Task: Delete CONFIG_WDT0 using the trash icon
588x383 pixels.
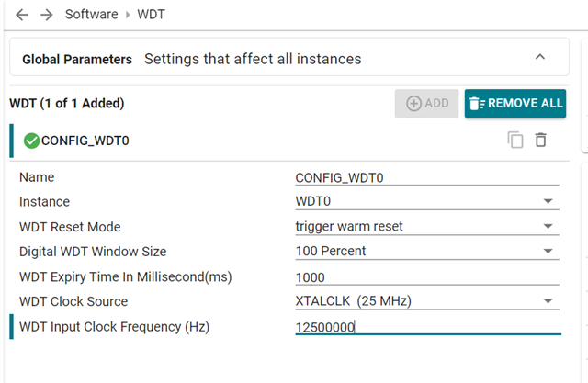Action: (x=541, y=141)
